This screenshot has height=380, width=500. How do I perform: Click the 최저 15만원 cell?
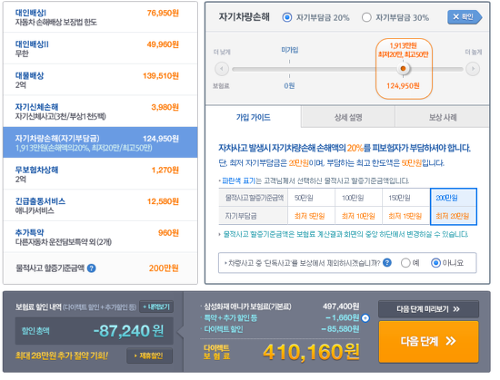click(x=406, y=216)
